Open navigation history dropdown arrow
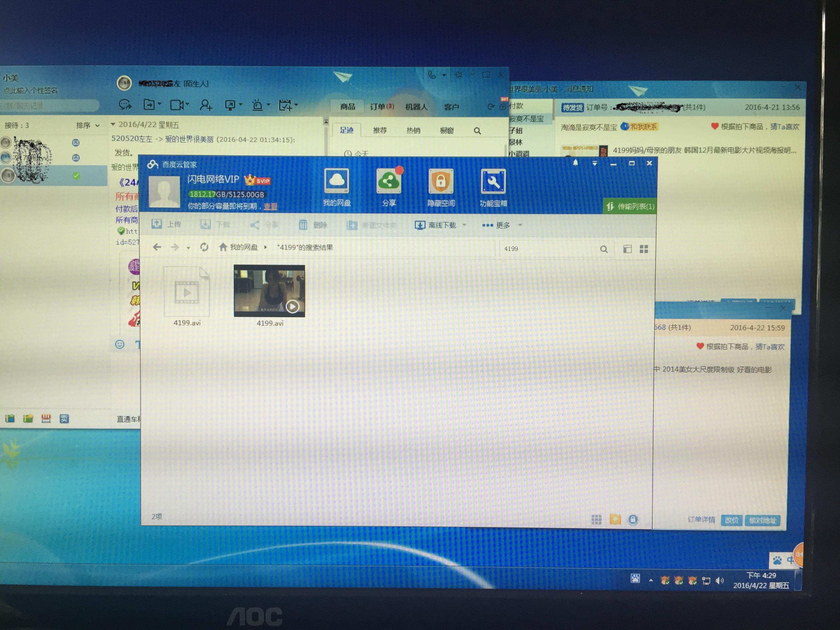Image resolution: width=840 pixels, height=630 pixels. 188,248
